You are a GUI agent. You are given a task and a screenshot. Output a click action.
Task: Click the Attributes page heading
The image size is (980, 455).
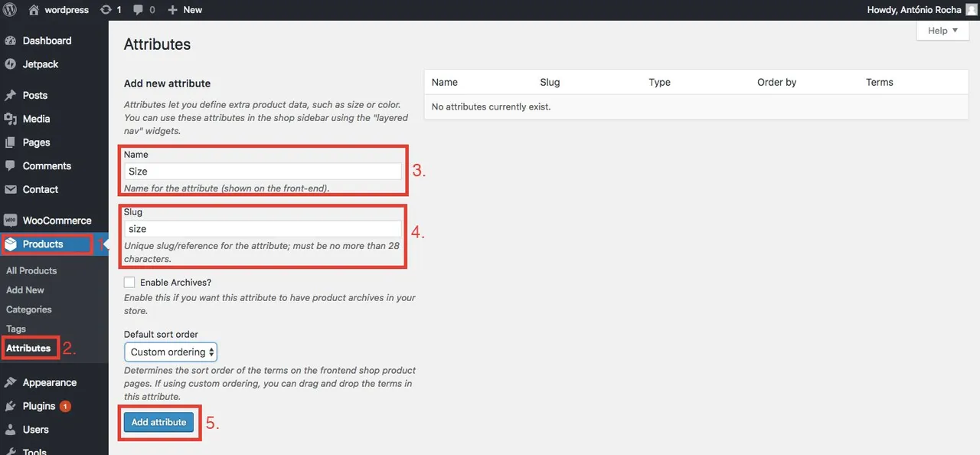158,44
